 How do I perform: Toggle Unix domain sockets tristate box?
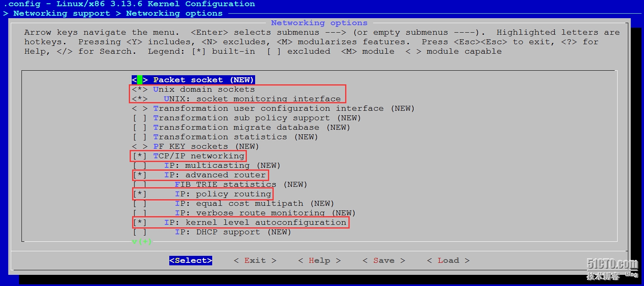(140, 89)
